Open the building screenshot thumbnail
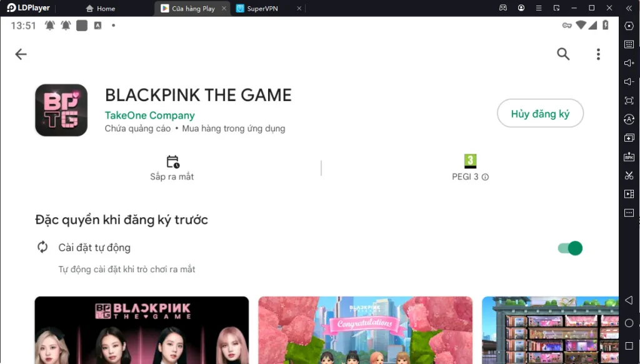 point(550,330)
